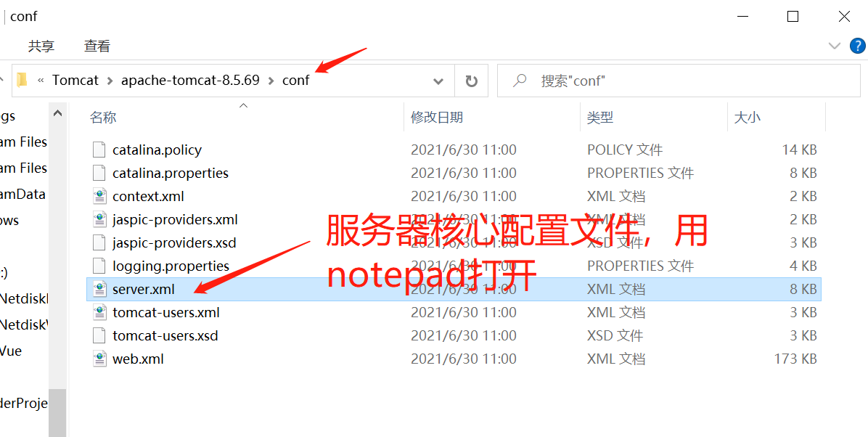
Task: Select web.xml file name
Action: 139,359
